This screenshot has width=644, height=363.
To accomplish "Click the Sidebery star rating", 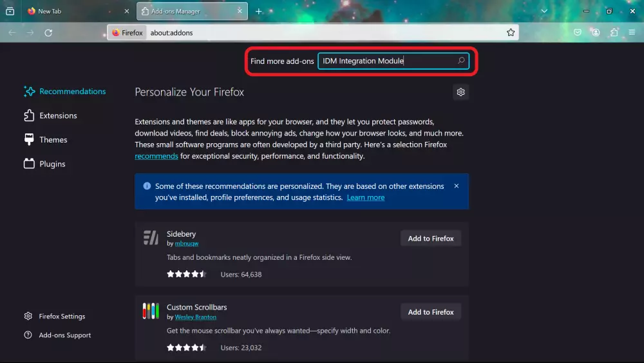I will pyautogui.click(x=187, y=274).
